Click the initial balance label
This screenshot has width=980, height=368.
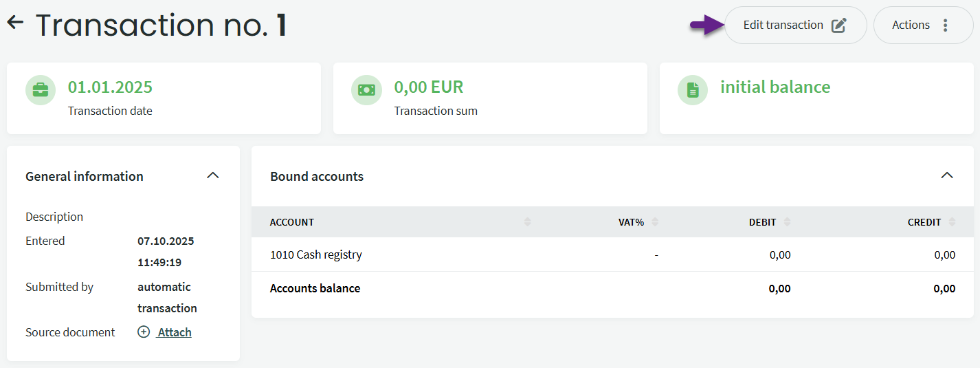[x=775, y=87]
